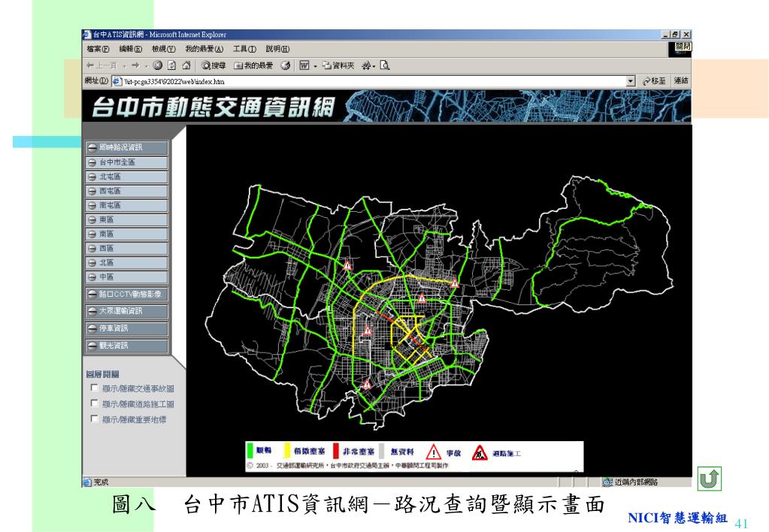Click the 近端內部網路 zone icon in status bar

point(607,482)
